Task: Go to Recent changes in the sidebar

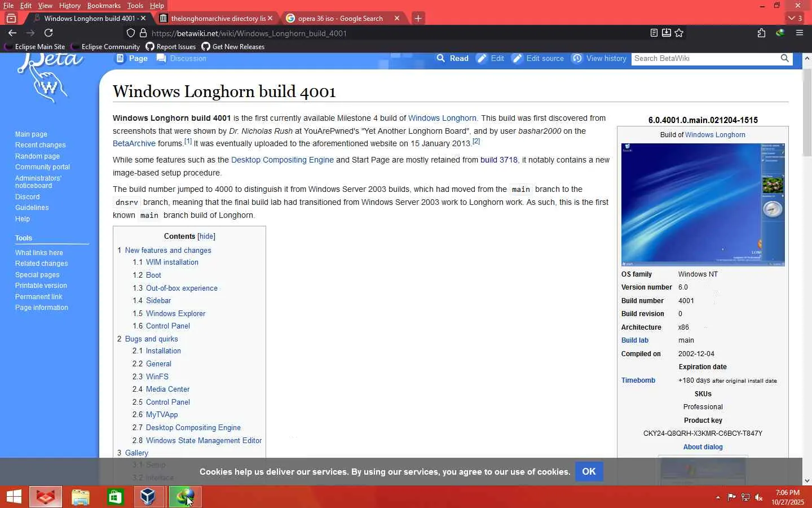Action: coord(41,145)
